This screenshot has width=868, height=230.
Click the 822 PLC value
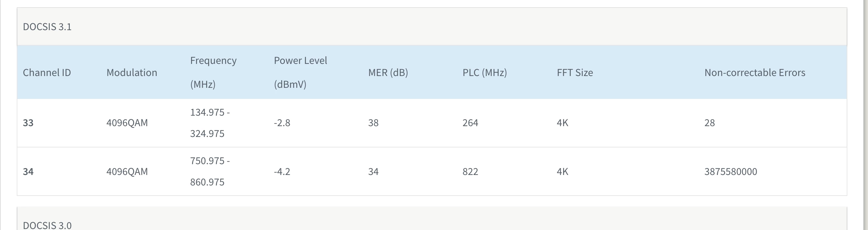470,171
